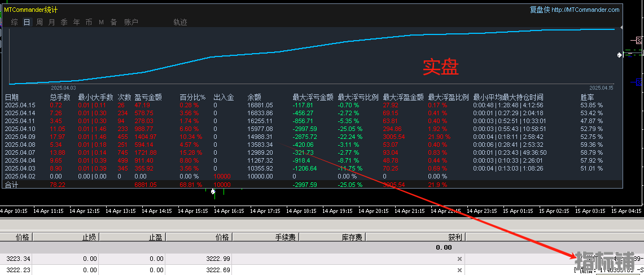Open the 周 (weekly) statistics tab
Viewport: 644px width, 275px height.
pyautogui.click(x=40, y=22)
